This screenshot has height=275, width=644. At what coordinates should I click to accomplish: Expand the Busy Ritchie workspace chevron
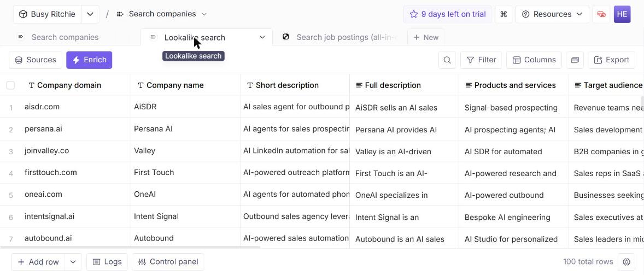click(90, 14)
